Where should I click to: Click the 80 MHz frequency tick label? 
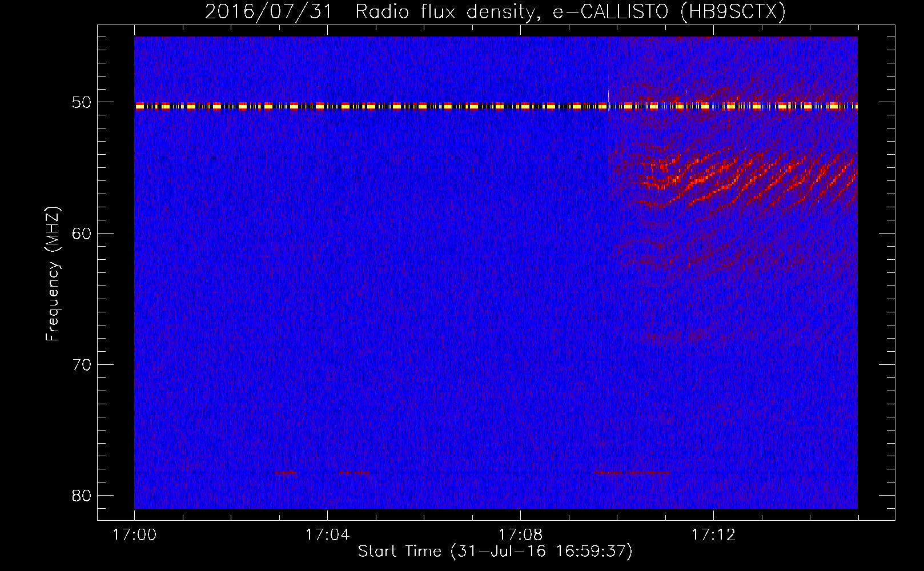click(82, 495)
